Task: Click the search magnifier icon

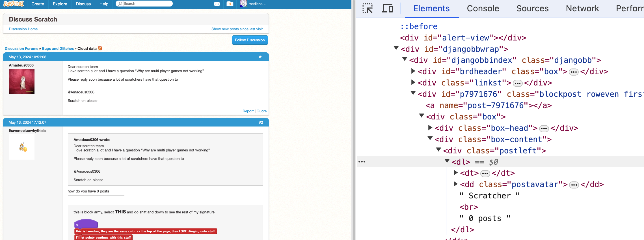Action: click(120, 4)
